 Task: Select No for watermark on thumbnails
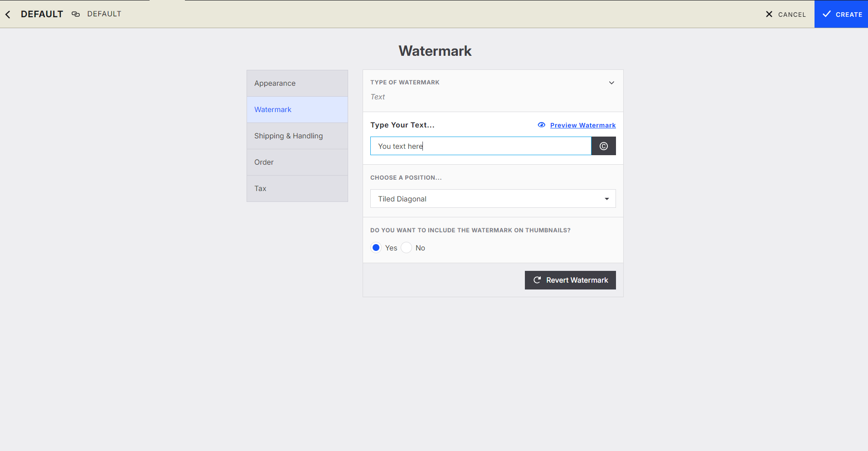pyautogui.click(x=407, y=248)
